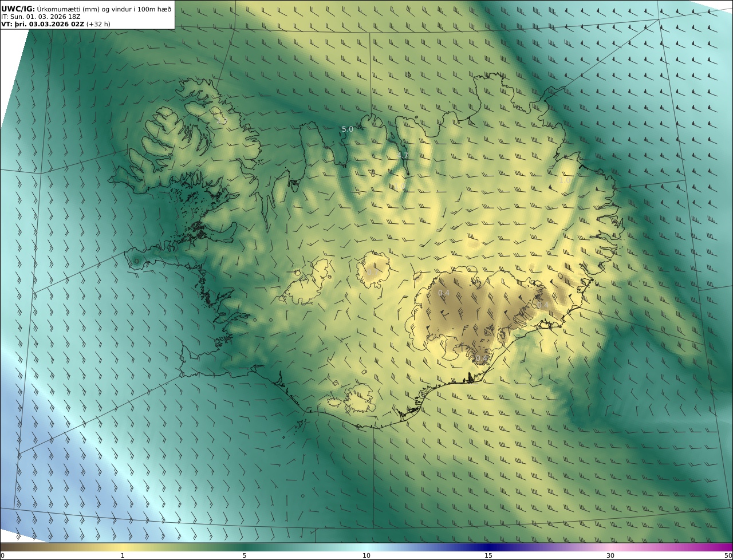Click the '1.0' value label in the northeast
Image resolution: width=733 pixels, height=560 pixels.
pyautogui.click(x=565, y=180)
